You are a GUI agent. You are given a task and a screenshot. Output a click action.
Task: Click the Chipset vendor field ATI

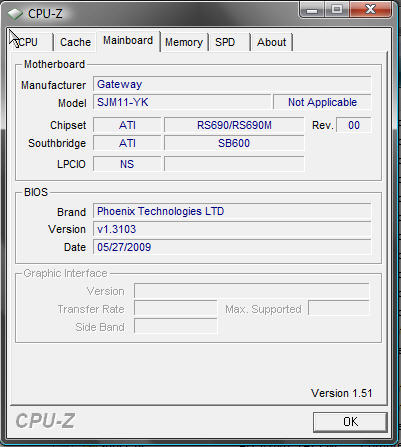[127, 125]
